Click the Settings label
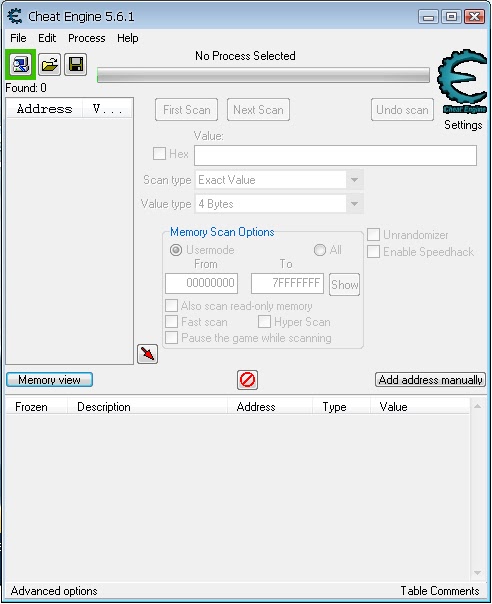The width and height of the screenshot is (492, 604). 463,125
